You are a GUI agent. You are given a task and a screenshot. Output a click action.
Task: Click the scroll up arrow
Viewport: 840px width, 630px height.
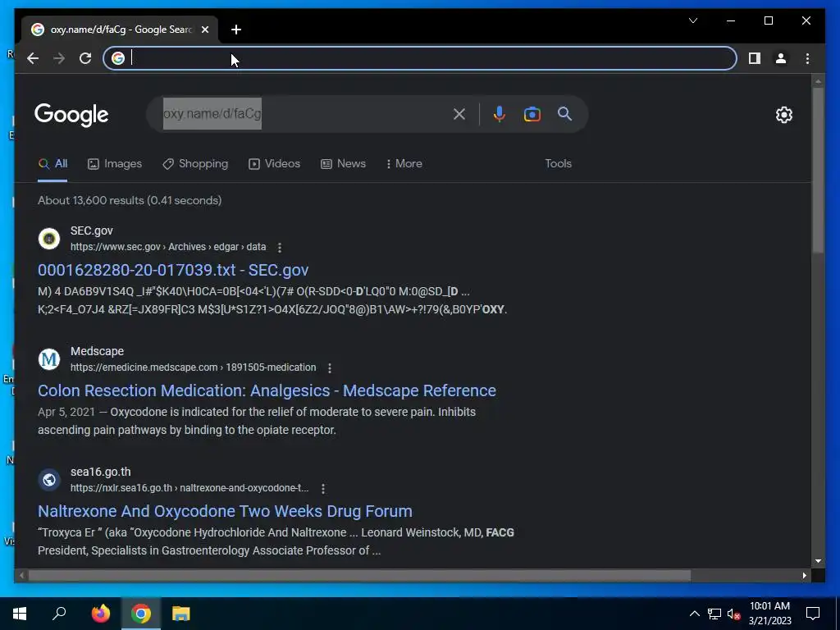coord(818,81)
